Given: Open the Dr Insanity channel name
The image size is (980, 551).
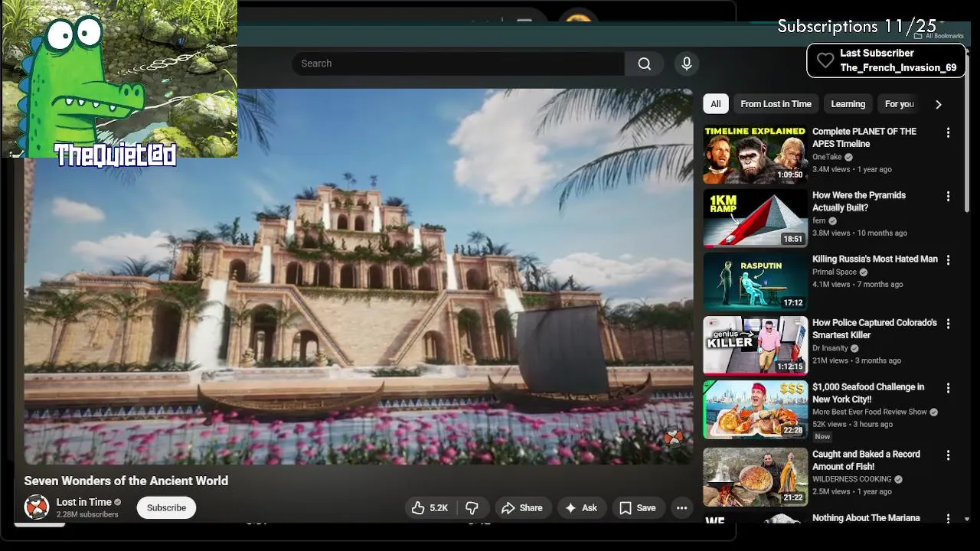Looking at the screenshot, I should click(830, 348).
